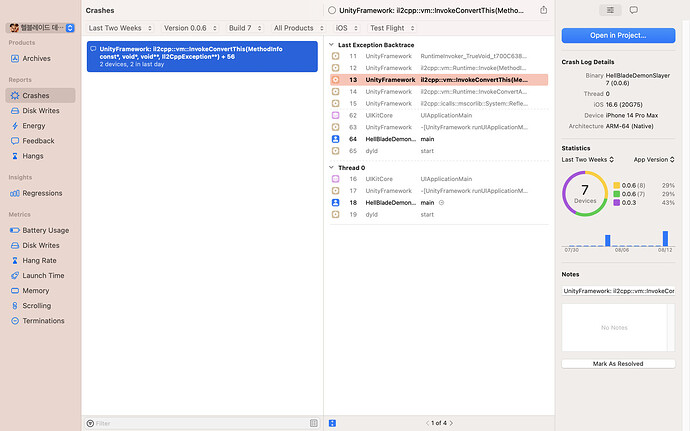Click Open in Project button
The image size is (690, 431).
click(x=618, y=35)
